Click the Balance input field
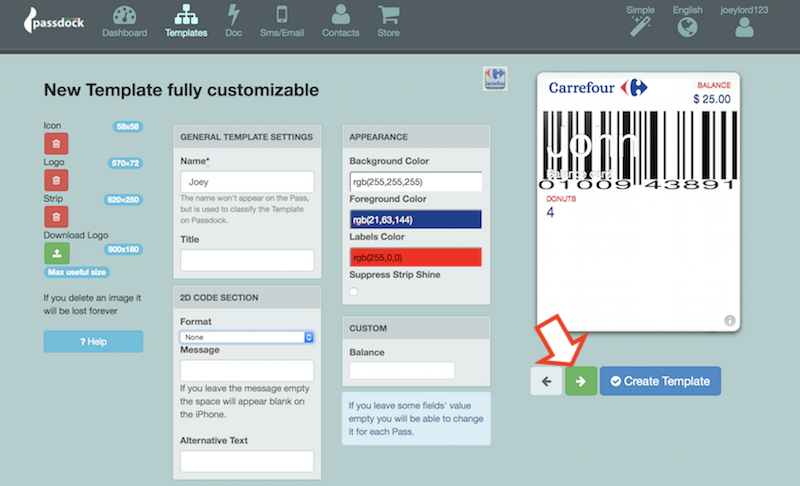 coord(402,370)
